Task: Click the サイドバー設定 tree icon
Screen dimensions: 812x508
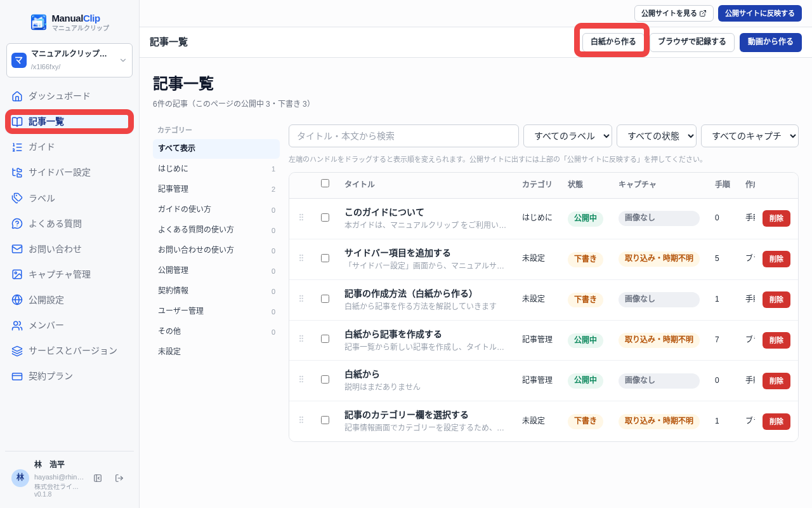Action: (x=17, y=173)
